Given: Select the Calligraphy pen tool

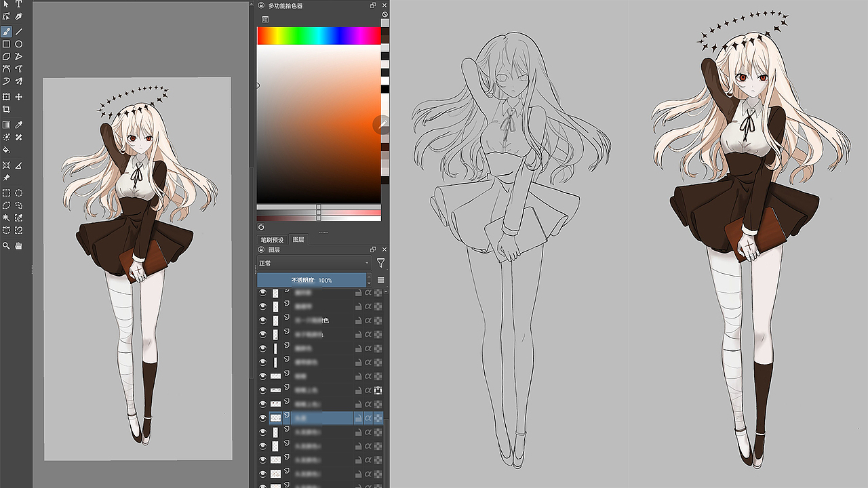Looking at the screenshot, I should (19, 16).
